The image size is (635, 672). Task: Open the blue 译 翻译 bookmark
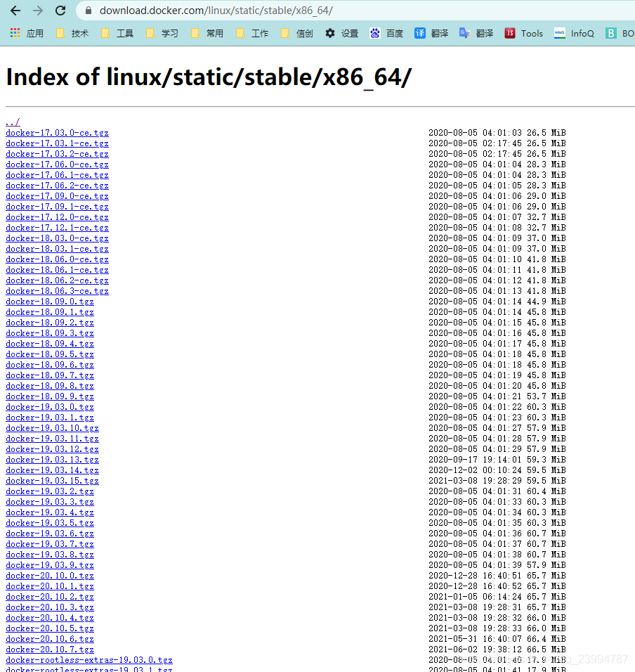pos(431,34)
